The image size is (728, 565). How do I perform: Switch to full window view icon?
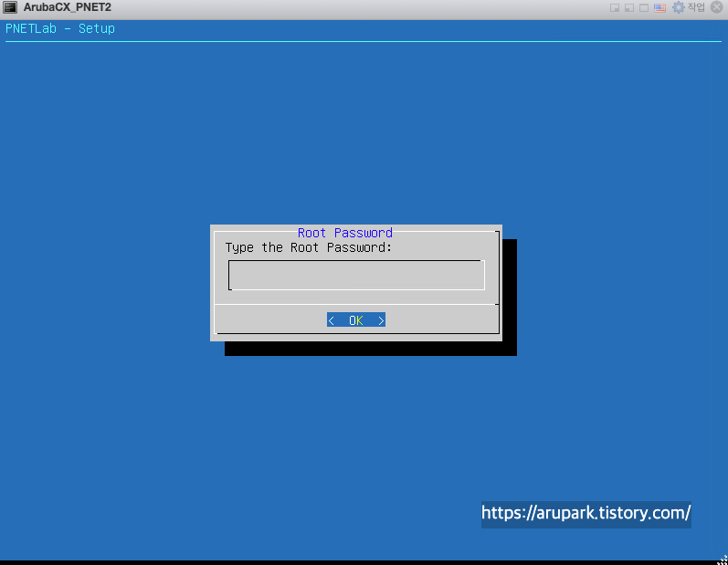(x=644, y=8)
